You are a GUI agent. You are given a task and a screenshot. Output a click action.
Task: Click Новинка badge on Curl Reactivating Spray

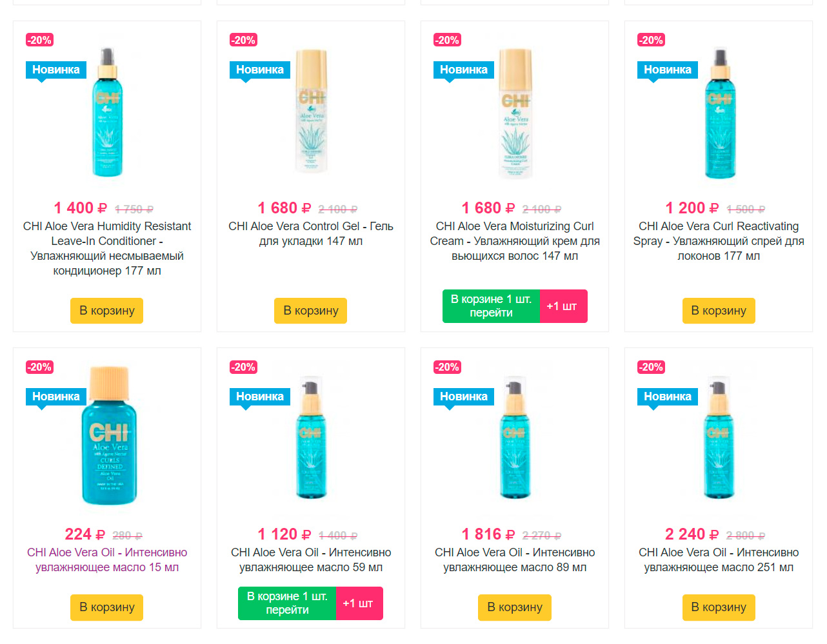(x=667, y=70)
